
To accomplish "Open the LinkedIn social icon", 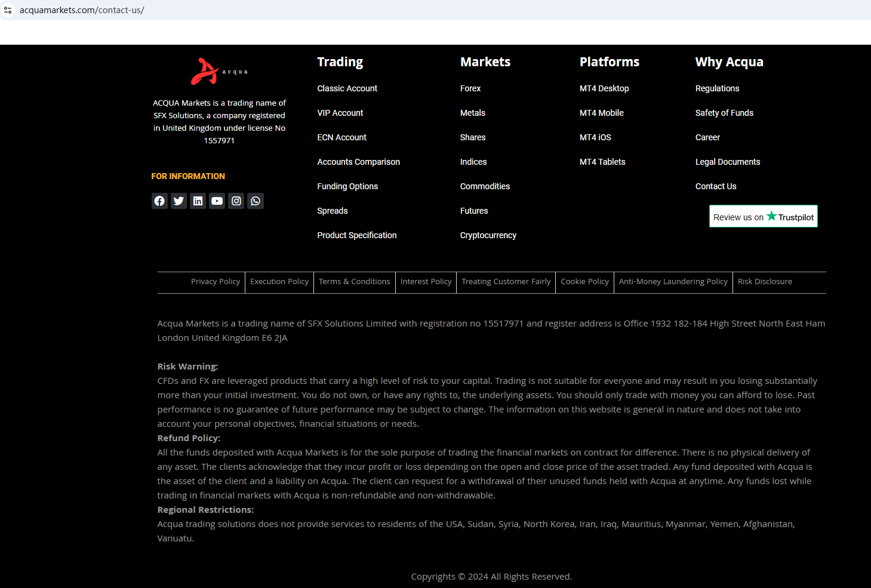I will (198, 201).
